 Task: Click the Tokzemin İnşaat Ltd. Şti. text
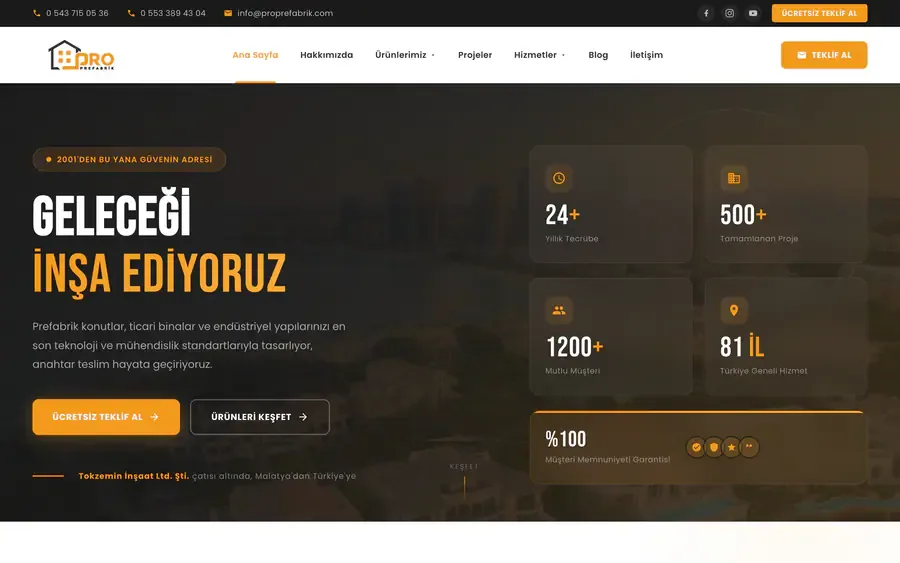134,476
